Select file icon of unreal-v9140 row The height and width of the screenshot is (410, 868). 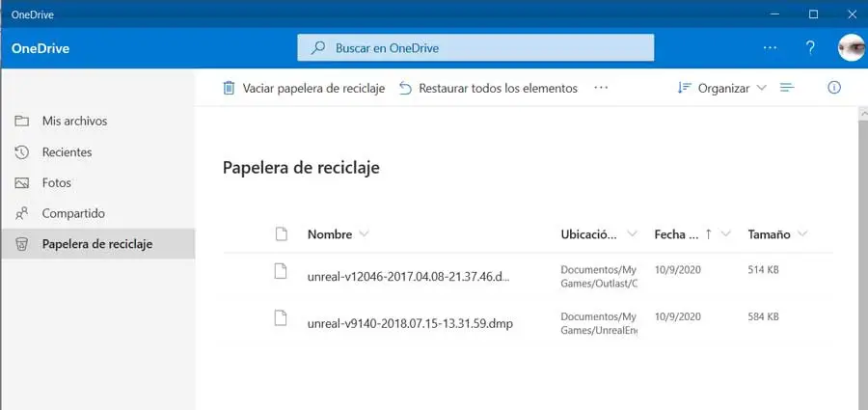coord(282,318)
